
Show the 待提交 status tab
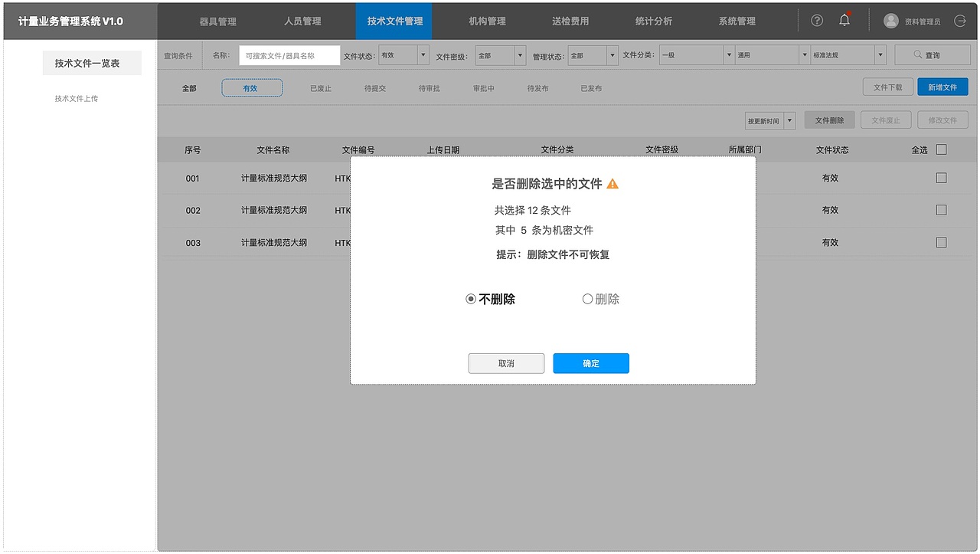(375, 88)
